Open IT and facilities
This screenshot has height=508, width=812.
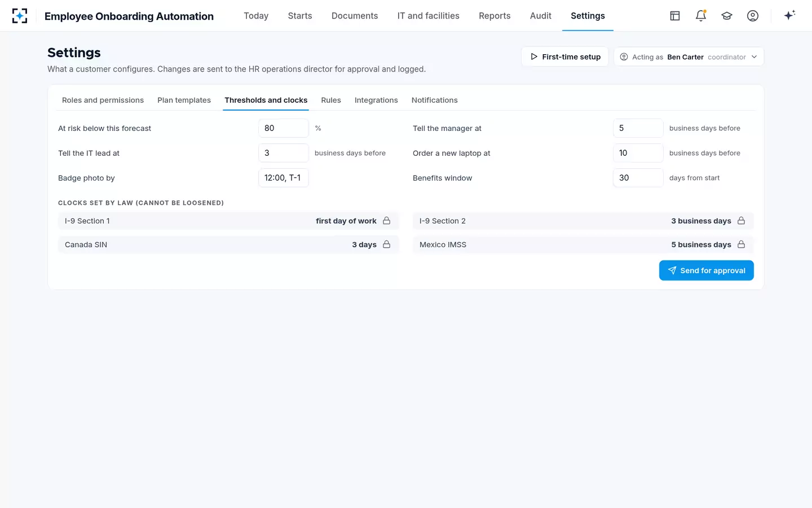(429, 16)
